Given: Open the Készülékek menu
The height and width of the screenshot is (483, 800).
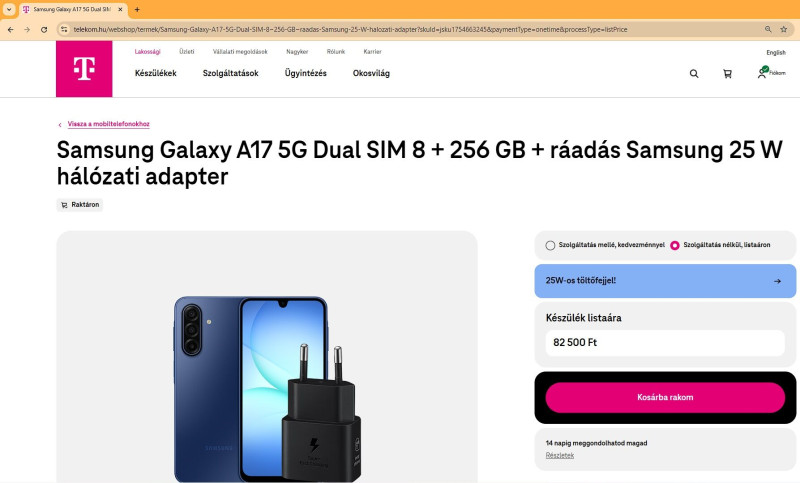Looking at the screenshot, I should click(x=156, y=73).
